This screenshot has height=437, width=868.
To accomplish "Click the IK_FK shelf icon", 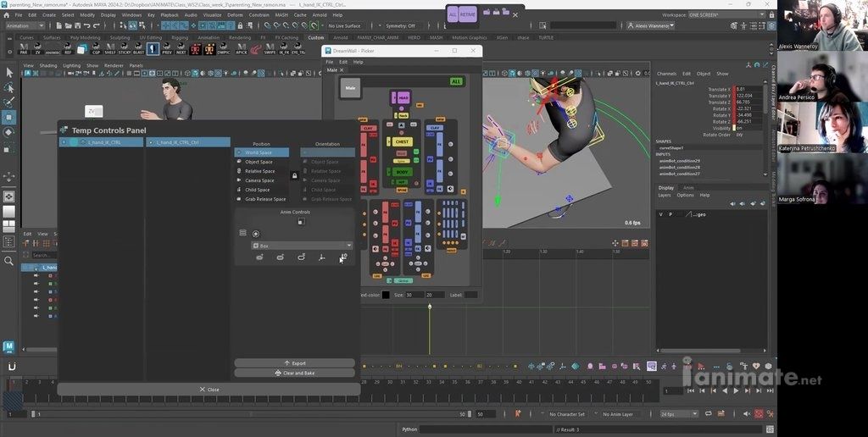I will 284,49.
